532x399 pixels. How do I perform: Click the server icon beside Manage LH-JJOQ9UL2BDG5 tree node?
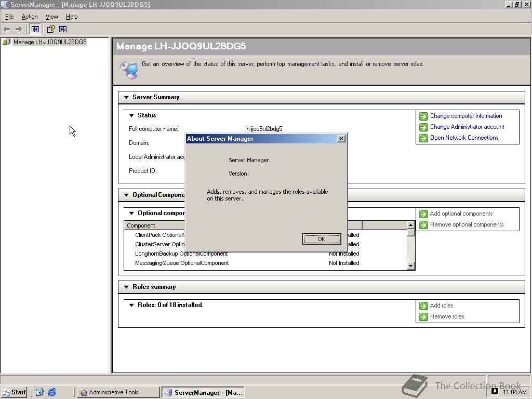coord(6,42)
